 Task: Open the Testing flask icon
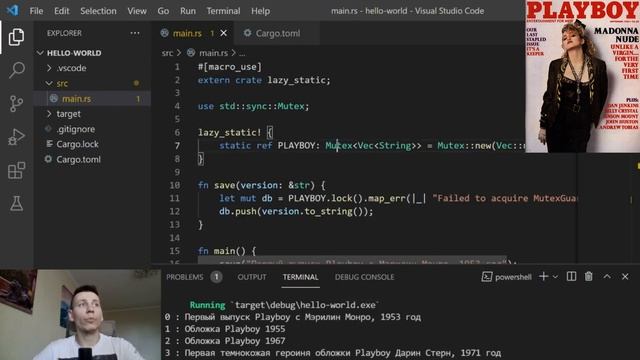(16, 203)
